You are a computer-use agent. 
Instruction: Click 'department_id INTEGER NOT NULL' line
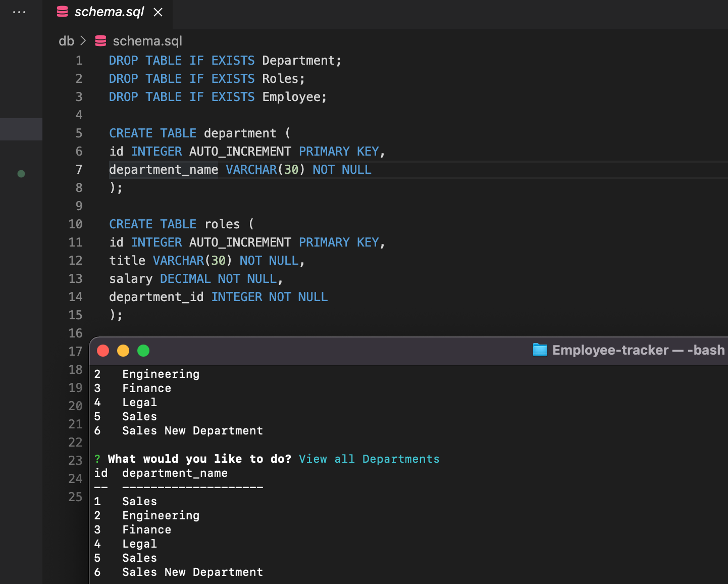tap(219, 297)
